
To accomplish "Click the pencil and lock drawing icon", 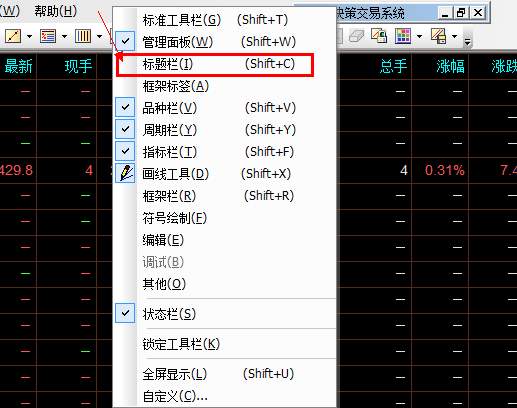I will [438, 36].
